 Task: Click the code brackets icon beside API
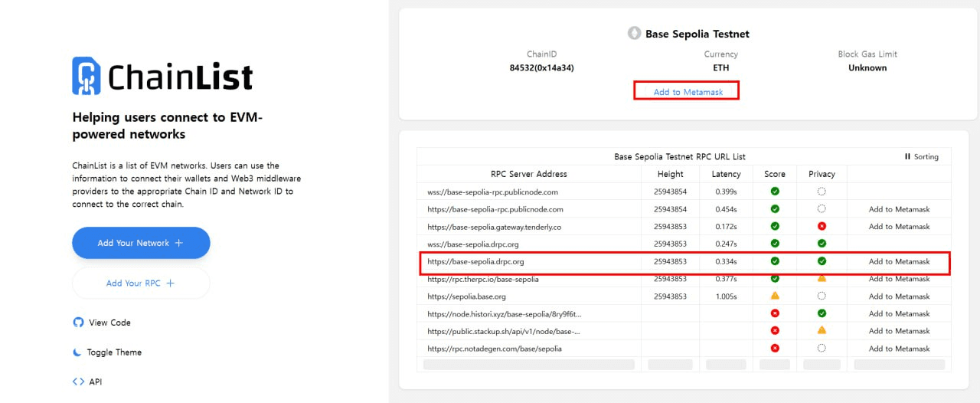tap(78, 382)
